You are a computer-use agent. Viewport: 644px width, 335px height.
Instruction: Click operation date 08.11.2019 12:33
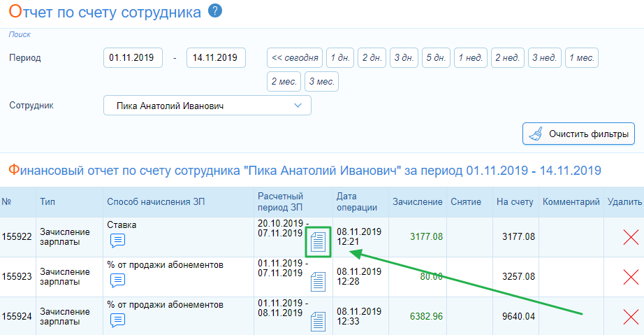359,317
